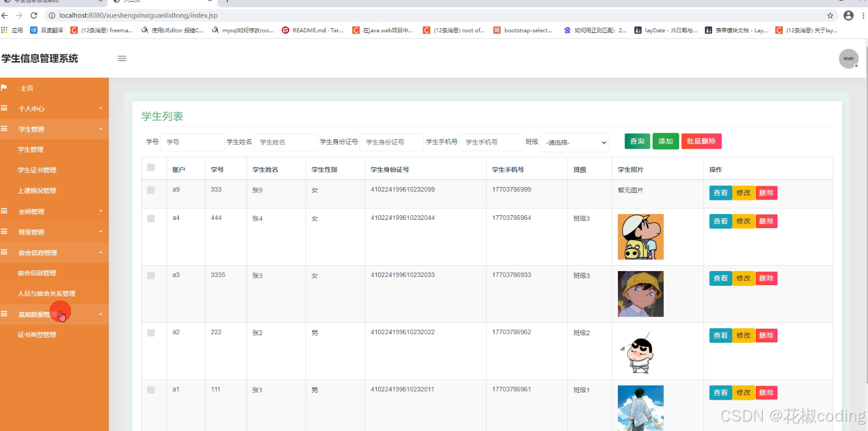Click student number 3335

(x=218, y=275)
